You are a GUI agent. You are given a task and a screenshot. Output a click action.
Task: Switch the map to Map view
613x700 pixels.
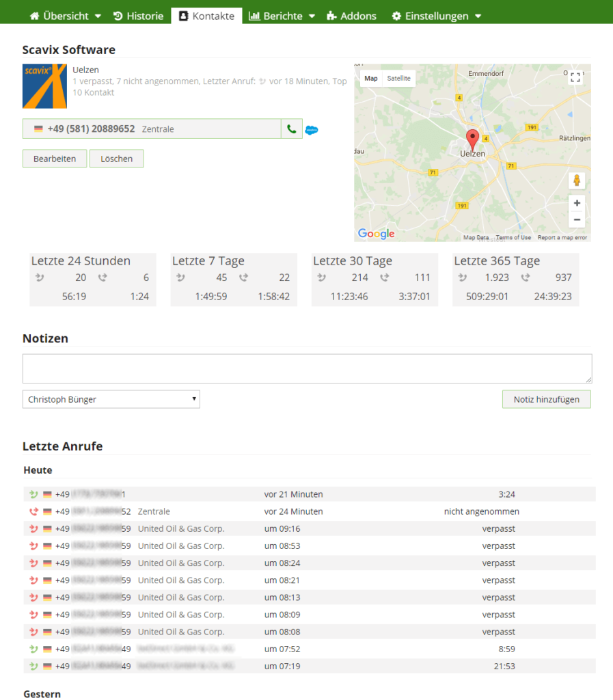(x=371, y=79)
